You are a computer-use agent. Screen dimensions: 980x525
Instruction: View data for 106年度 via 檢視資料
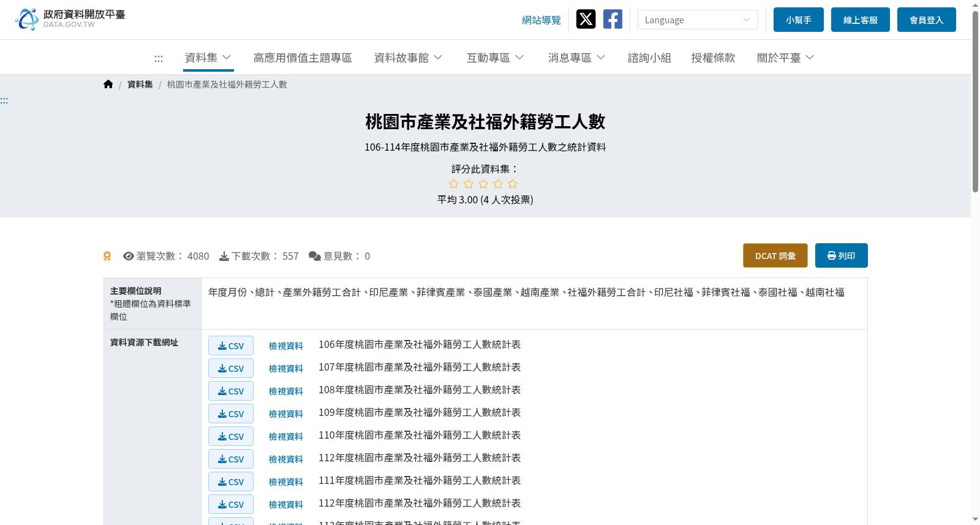coord(286,346)
